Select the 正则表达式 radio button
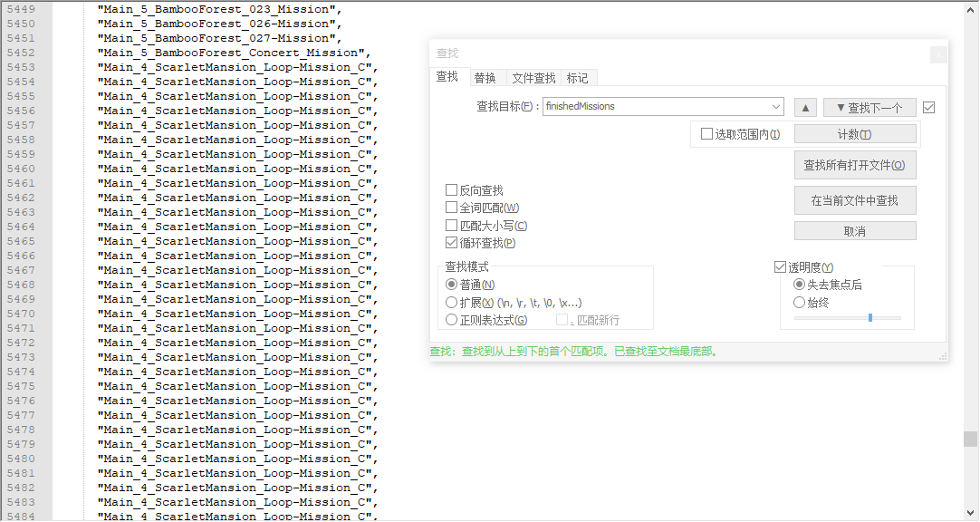The height and width of the screenshot is (522, 980). (x=451, y=320)
